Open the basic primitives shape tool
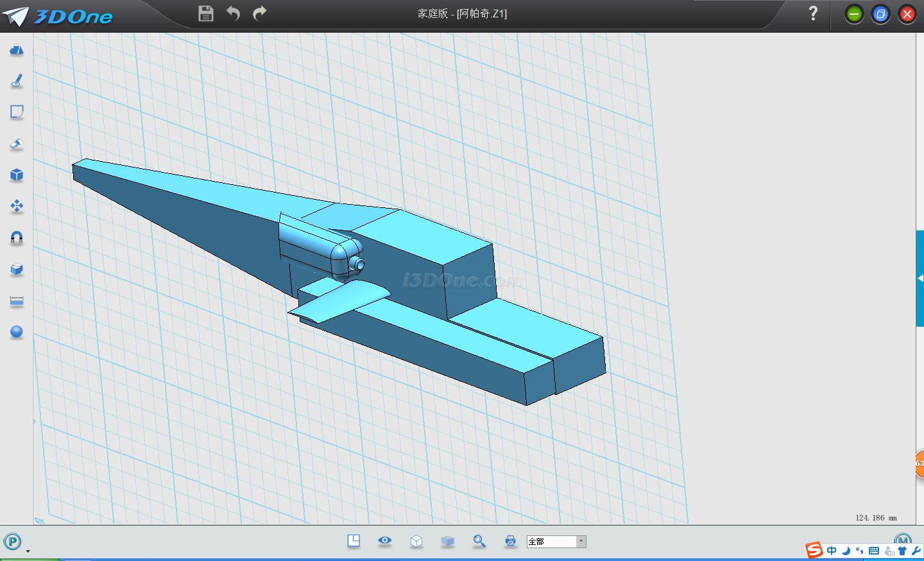This screenshot has height=561, width=924. [x=17, y=50]
